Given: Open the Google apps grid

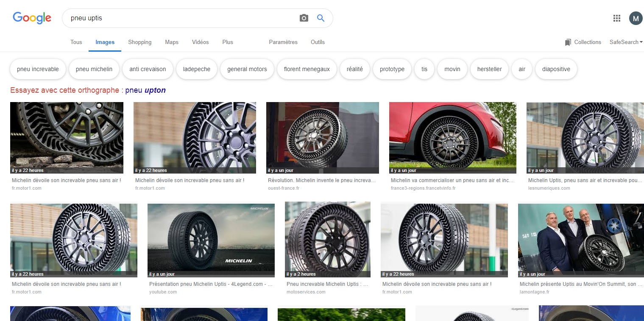Looking at the screenshot, I should pyautogui.click(x=617, y=18).
